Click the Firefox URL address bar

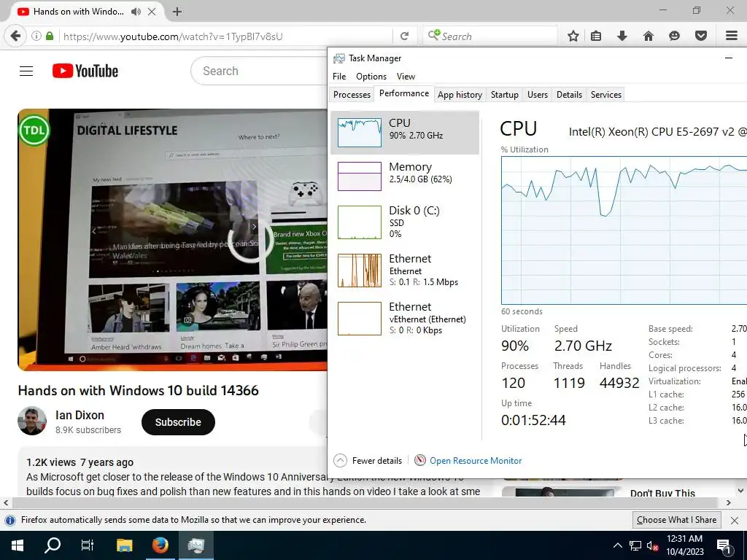coord(226,36)
